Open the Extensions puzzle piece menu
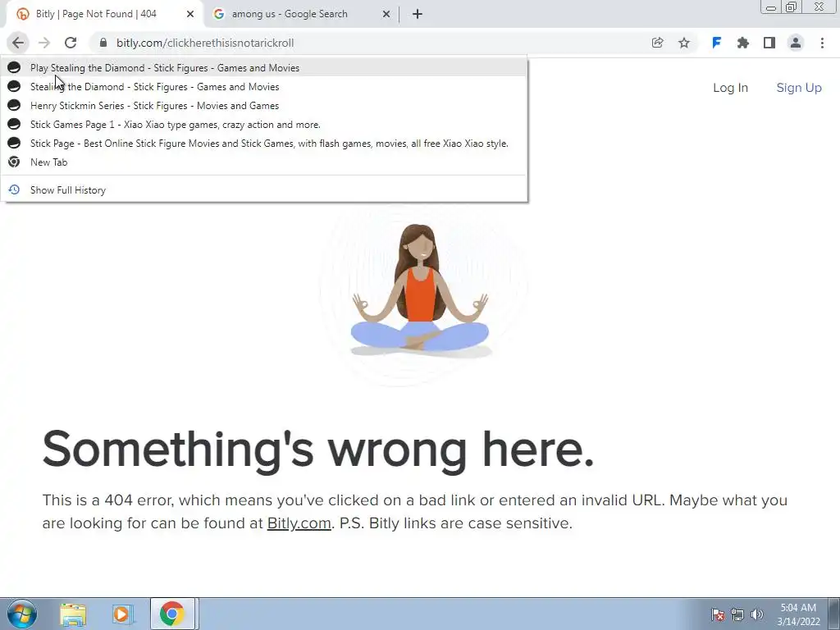Image resolution: width=840 pixels, height=630 pixels. pos(743,43)
